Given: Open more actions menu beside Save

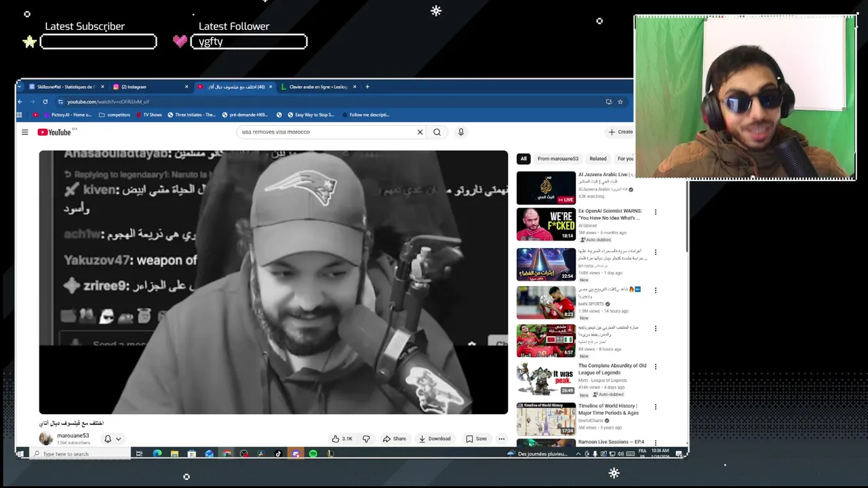Looking at the screenshot, I should point(502,439).
